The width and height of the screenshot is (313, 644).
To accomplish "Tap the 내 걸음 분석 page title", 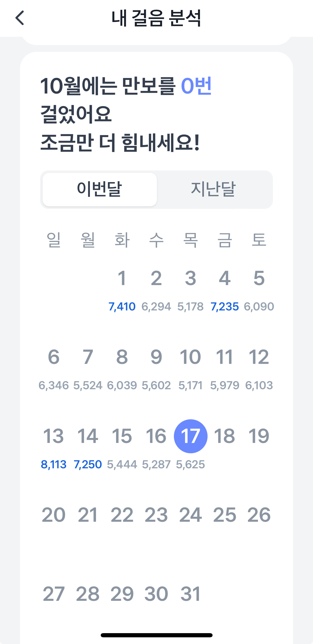I will pos(156,18).
